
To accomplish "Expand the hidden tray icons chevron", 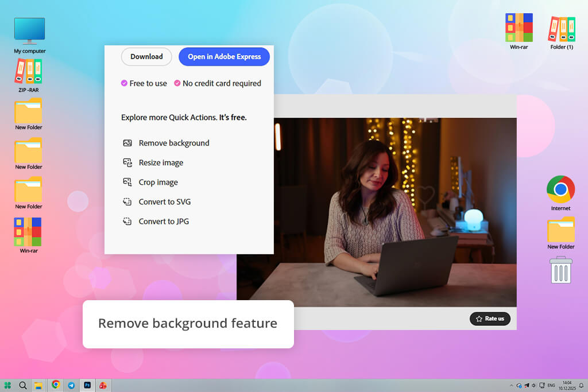I will 511,385.
